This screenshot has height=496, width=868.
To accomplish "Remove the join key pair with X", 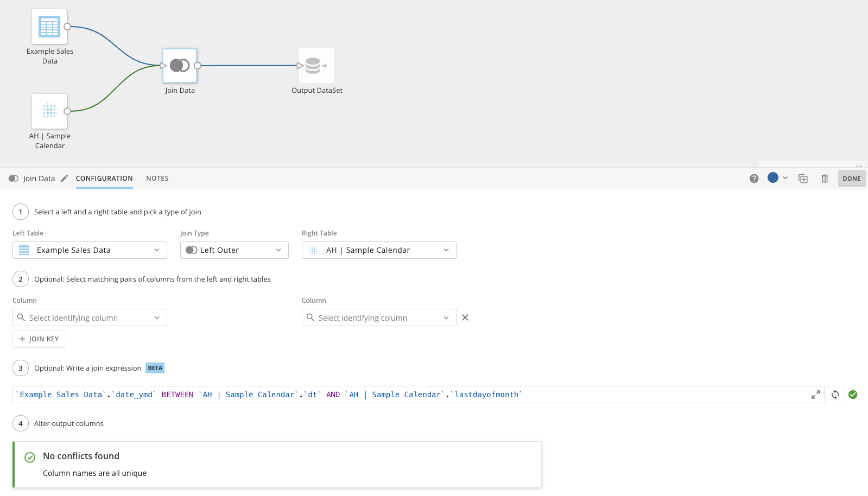I will tap(465, 317).
